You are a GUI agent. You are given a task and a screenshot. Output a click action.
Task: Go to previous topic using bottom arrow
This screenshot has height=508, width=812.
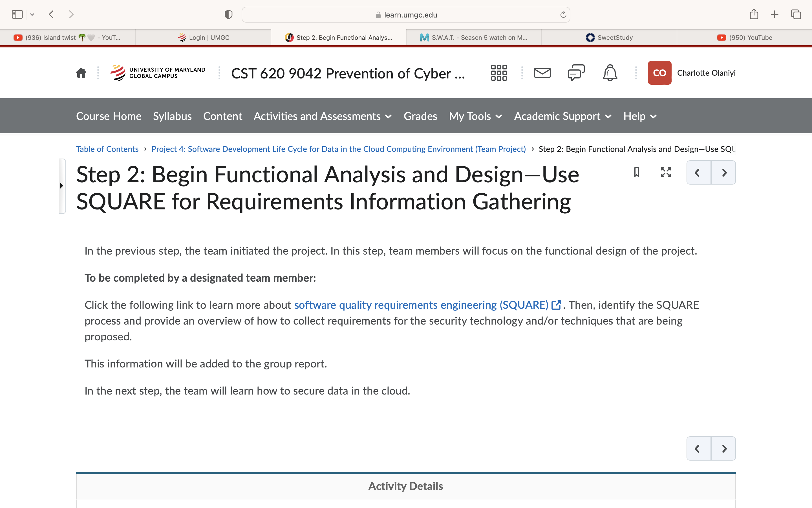click(699, 448)
